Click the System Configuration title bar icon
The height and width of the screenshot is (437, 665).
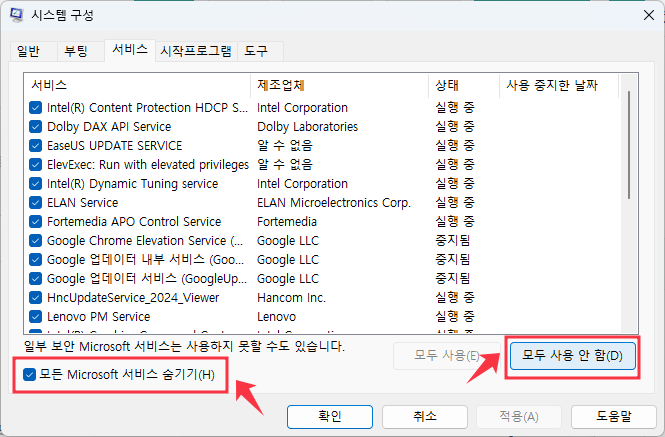pyautogui.click(x=17, y=15)
